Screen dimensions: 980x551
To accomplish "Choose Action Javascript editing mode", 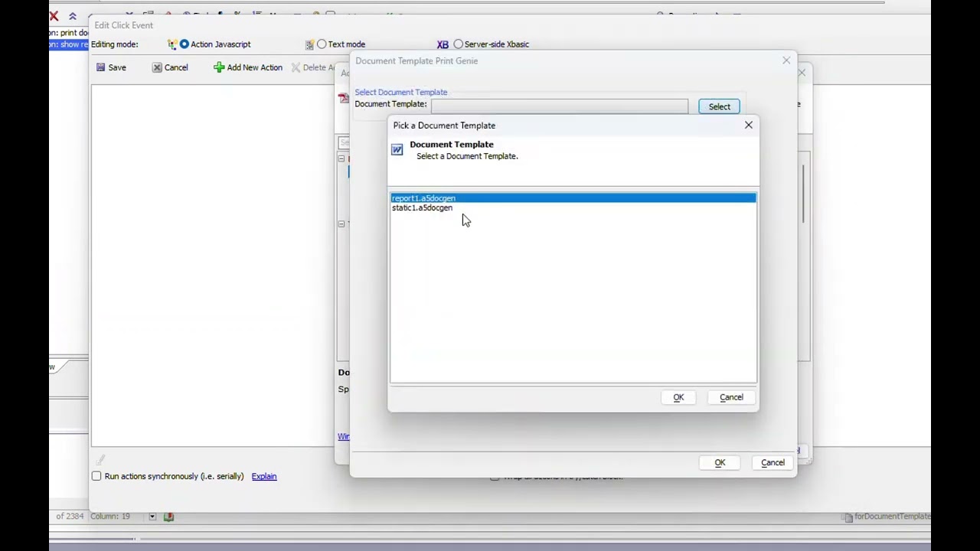I will pyautogui.click(x=185, y=44).
